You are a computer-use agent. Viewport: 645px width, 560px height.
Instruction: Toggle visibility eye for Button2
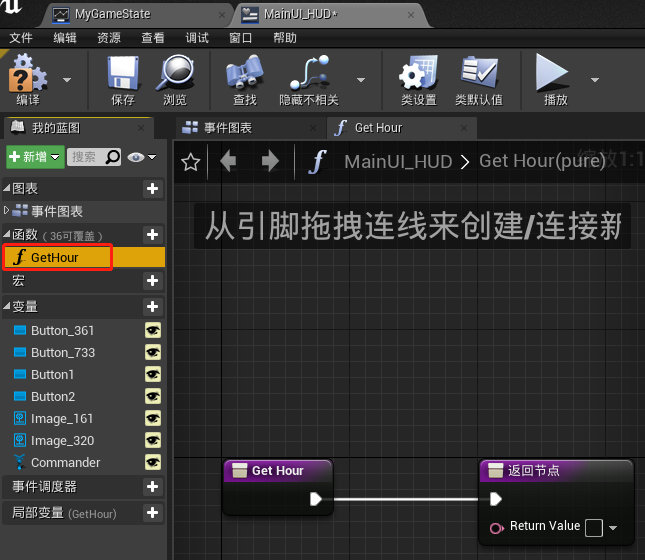click(x=153, y=396)
